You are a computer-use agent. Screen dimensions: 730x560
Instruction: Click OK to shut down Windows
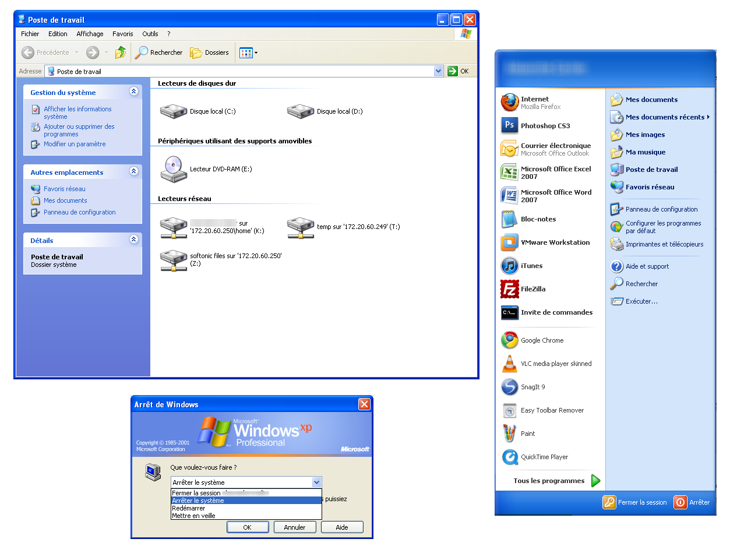pyautogui.click(x=248, y=527)
